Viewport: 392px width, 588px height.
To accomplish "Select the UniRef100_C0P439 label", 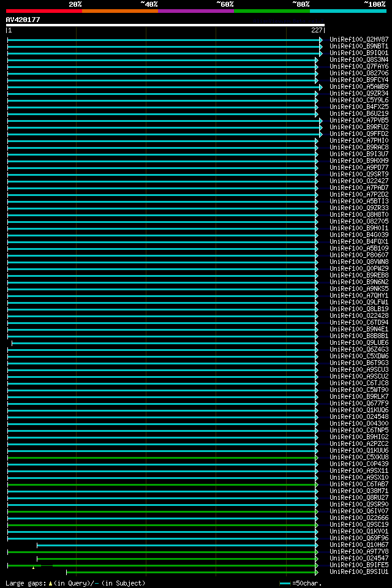I will point(359,464).
